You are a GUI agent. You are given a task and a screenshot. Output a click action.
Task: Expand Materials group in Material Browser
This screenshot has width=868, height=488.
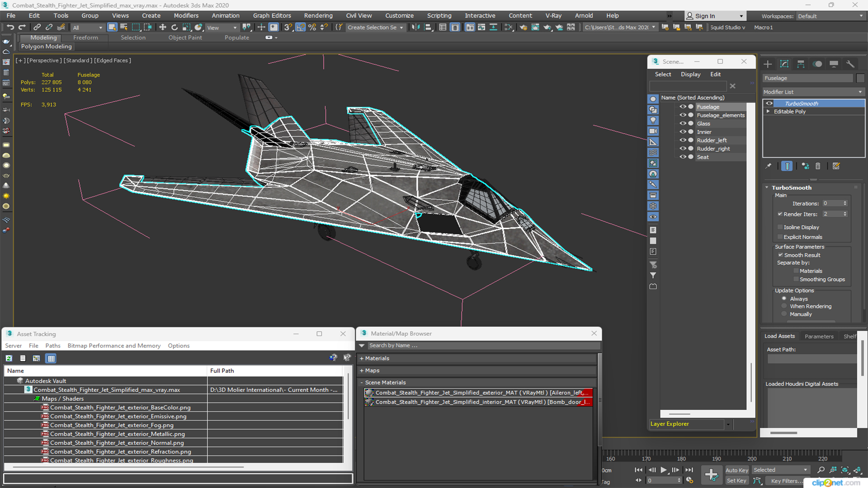coord(362,358)
